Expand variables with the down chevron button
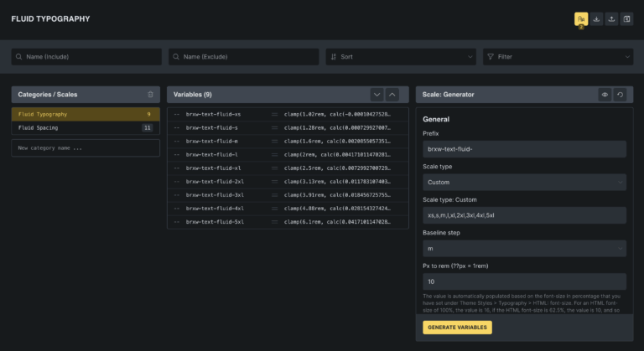 [377, 95]
